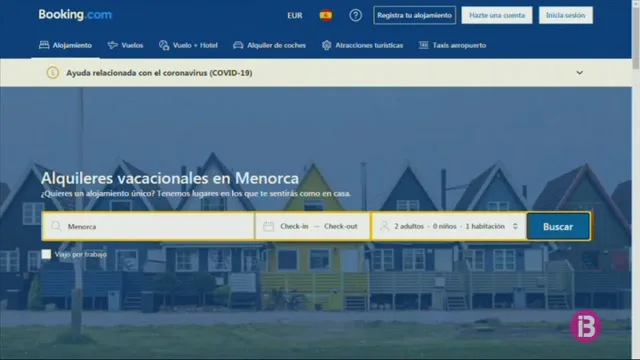Click the info icon in COVID-19 banner
The width and height of the screenshot is (640, 360).
[x=52, y=73]
